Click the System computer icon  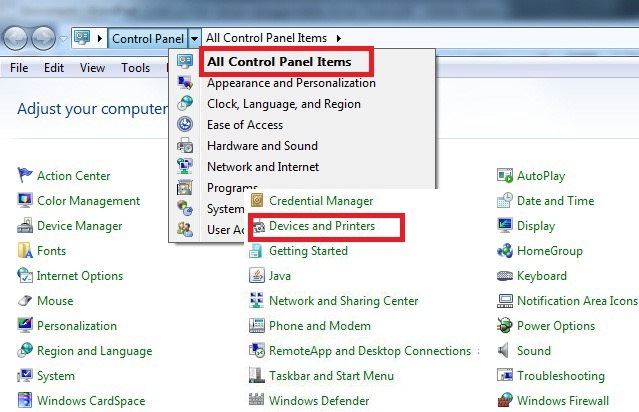click(25, 375)
